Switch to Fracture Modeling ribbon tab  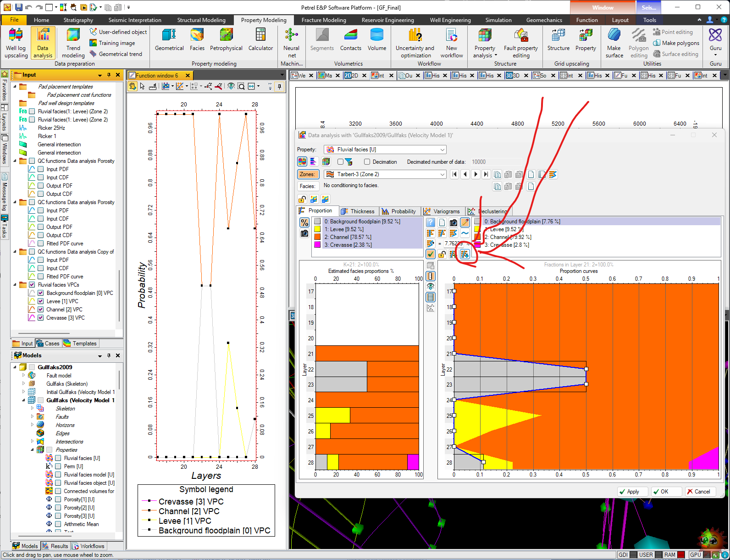324,20
